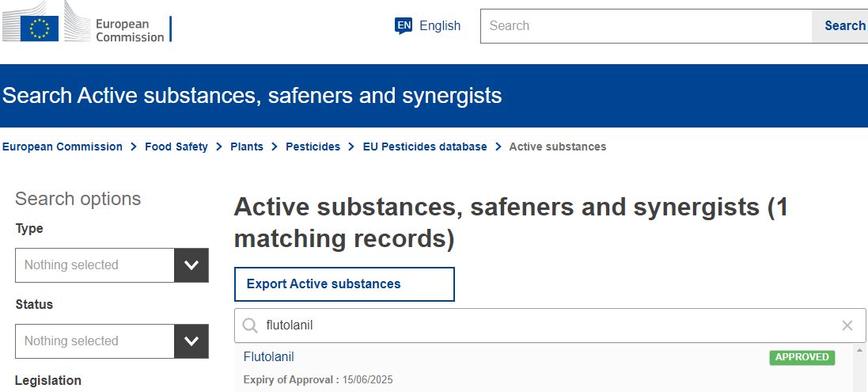
Task: Click the European Commission logo
Action: (85, 23)
